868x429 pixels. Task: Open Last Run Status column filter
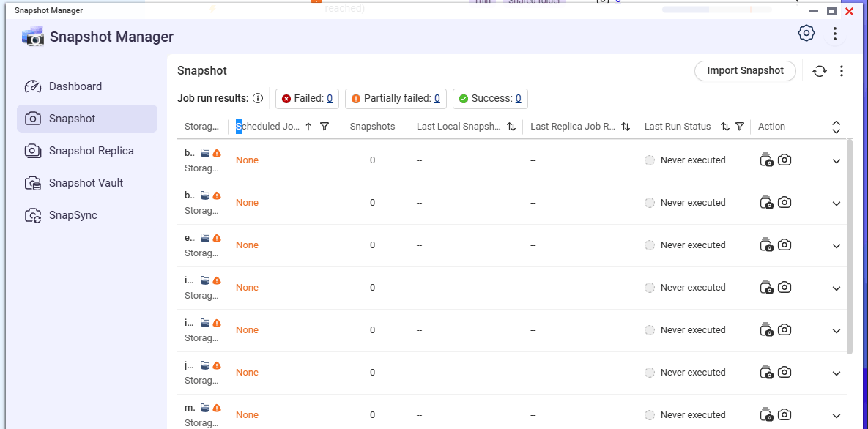click(x=740, y=127)
